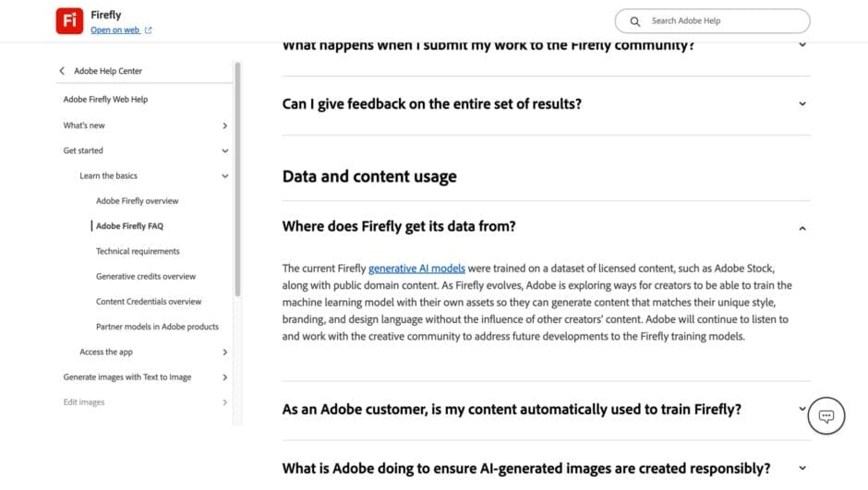Expand the What's new sidebar section
The image size is (868, 490).
tap(224, 125)
